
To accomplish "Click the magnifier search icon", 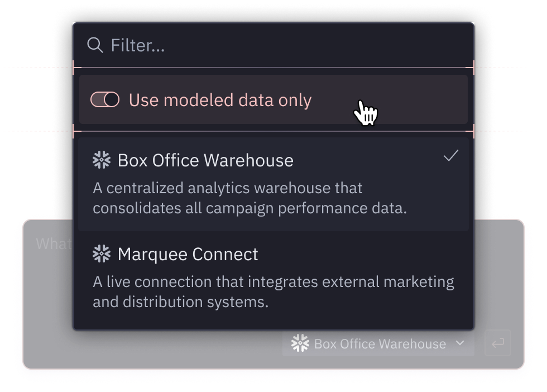I will 95,45.
